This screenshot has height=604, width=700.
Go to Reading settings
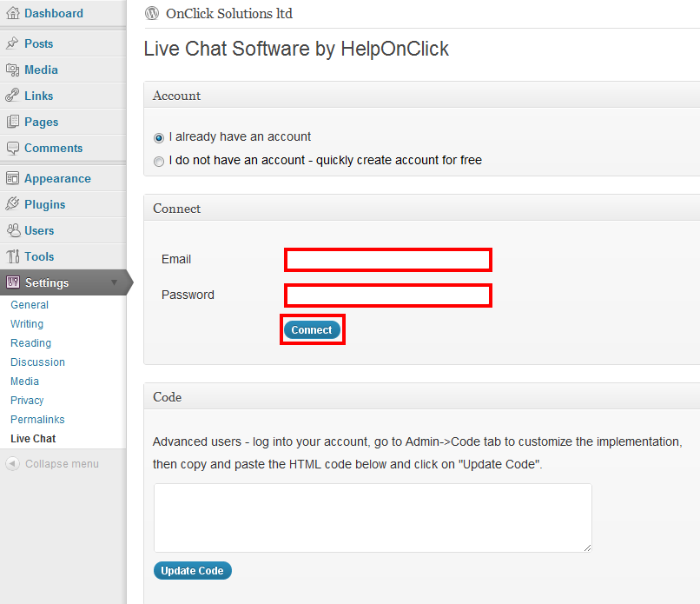pos(30,343)
